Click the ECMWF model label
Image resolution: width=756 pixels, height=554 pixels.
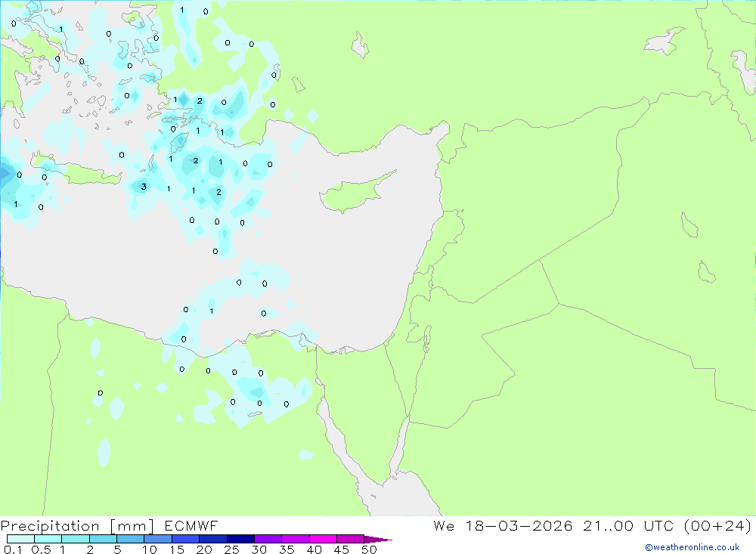point(191,526)
